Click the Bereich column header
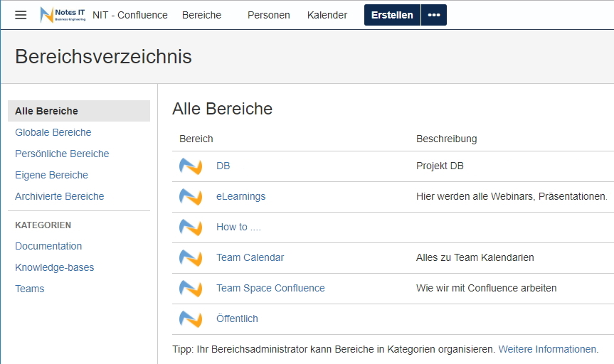 coord(196,139)
